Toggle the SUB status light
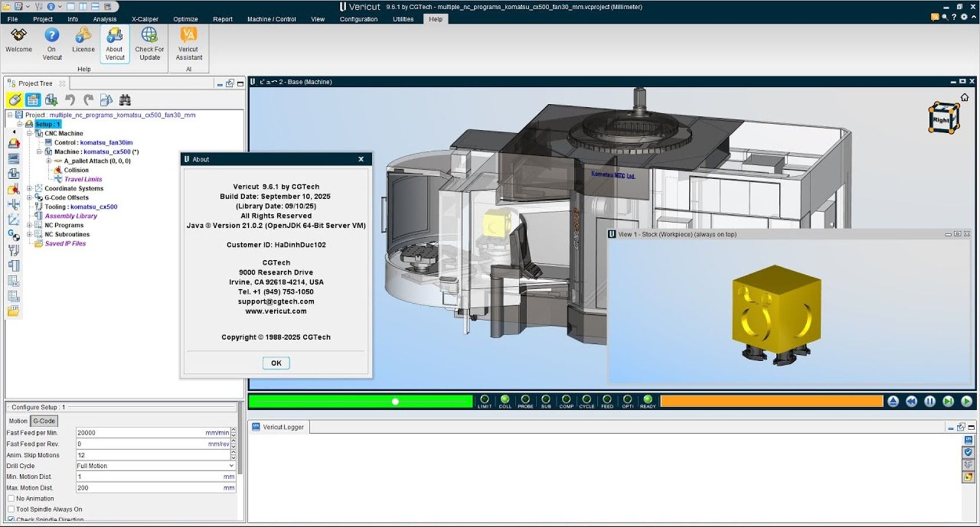Viewport: 980px width, 527px height. pyautogui.click(x=546, y=401)
